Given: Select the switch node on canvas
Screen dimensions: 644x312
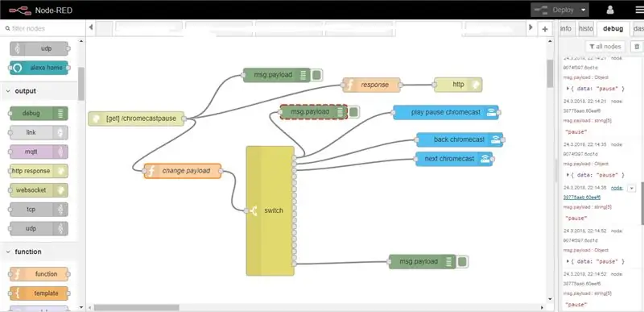Looking at the screenshot, I should coord(270,210).
